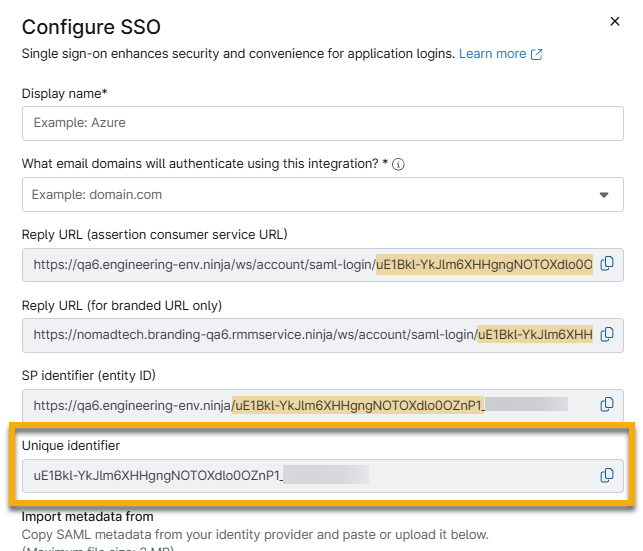Click the 'Example: domain.com' combo box

(x=300, y=194)
